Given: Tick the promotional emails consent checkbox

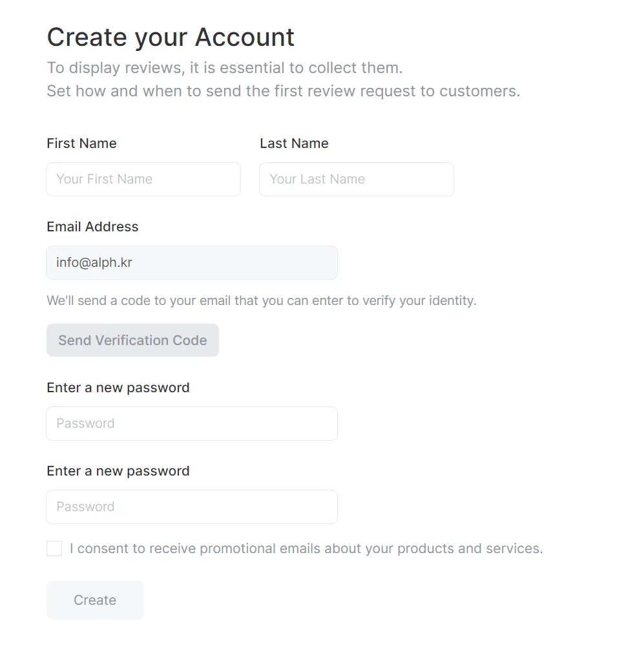Looking at the screenshot, I should [54, 549].
